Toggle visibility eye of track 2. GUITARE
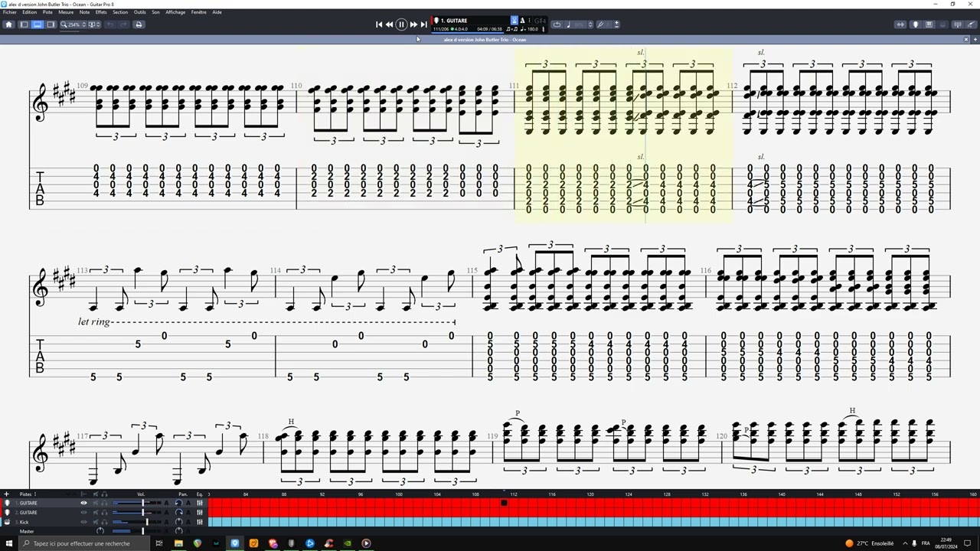 (83, 512)
